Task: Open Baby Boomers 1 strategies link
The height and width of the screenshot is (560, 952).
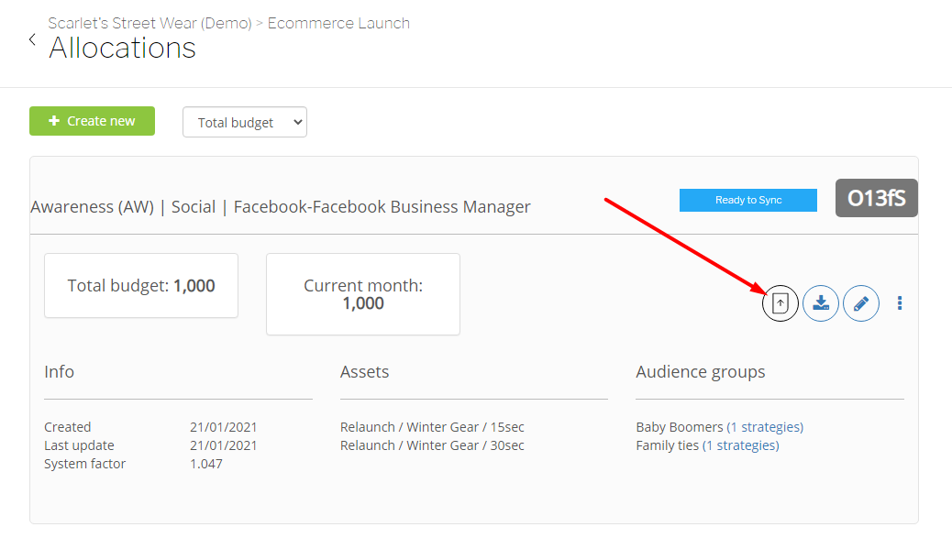Action: pos(765,427)
